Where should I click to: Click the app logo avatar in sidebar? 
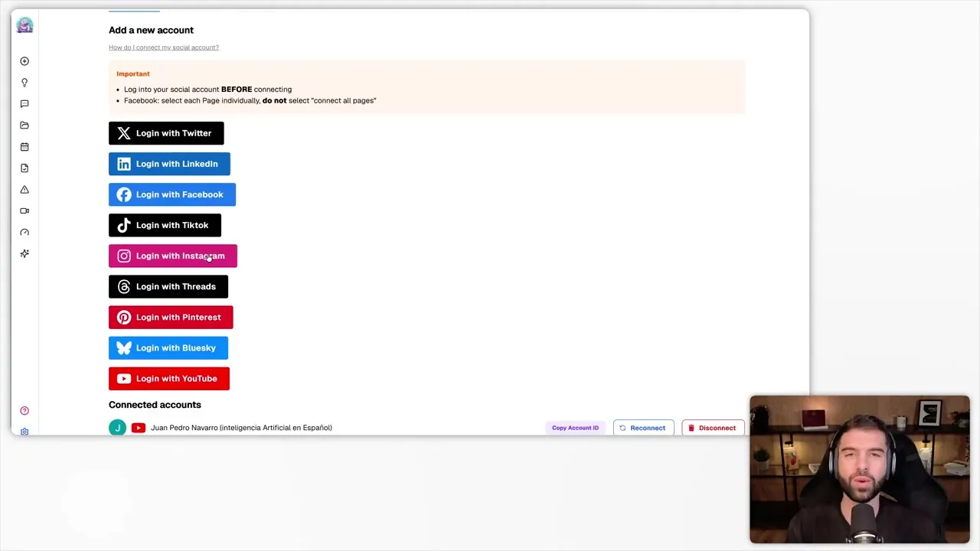(24, 25)
